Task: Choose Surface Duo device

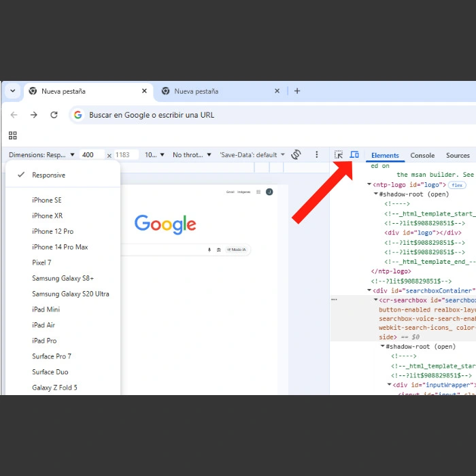Action: point(63,372)
